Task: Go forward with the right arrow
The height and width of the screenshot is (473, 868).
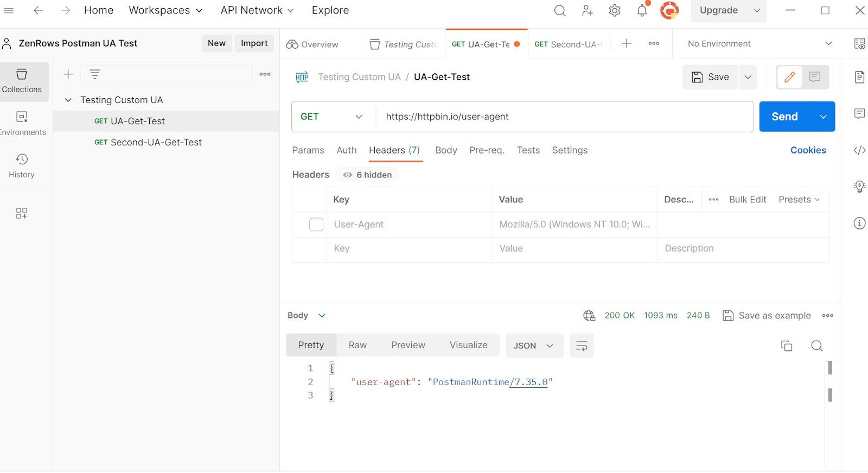Action: tap(66, 10)
